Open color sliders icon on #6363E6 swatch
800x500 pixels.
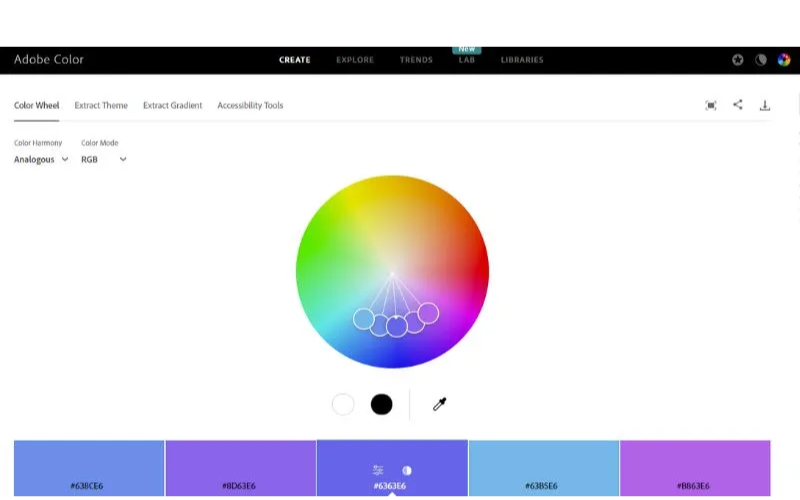point(378,470)
